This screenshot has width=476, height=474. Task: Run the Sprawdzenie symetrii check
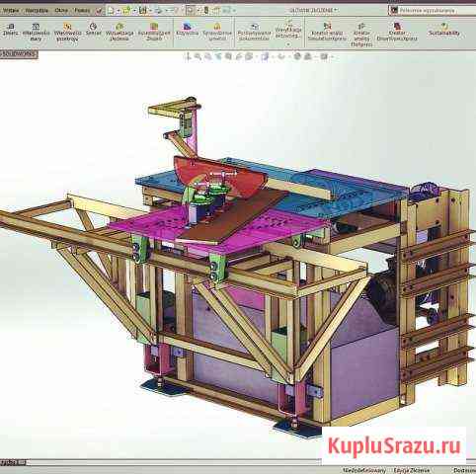click(217, 32)
